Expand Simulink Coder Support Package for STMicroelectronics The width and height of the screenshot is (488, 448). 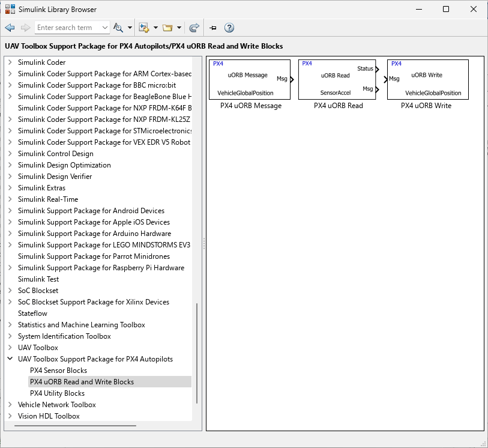(x=10, y=131)
